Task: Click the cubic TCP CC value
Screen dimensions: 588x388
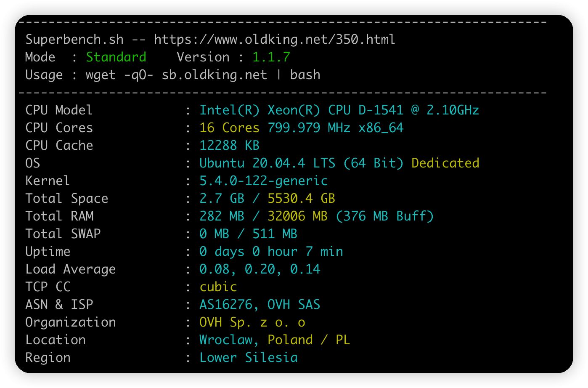Action: (218, 287)
